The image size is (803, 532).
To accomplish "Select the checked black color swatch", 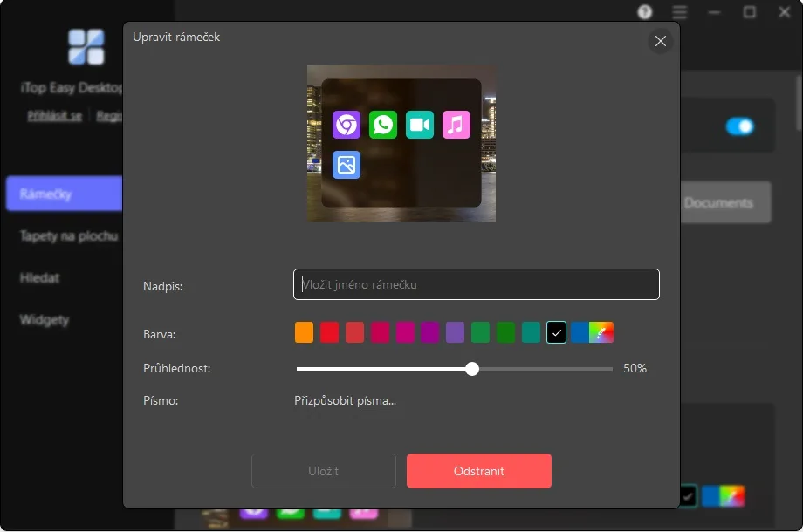I will pyautogui.click(x=557, y=332).
